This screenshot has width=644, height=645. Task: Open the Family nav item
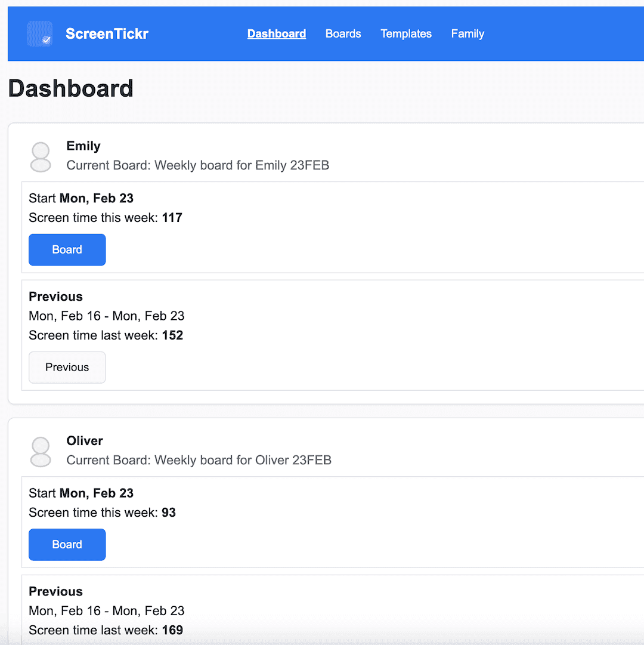[x=467, y=34]
